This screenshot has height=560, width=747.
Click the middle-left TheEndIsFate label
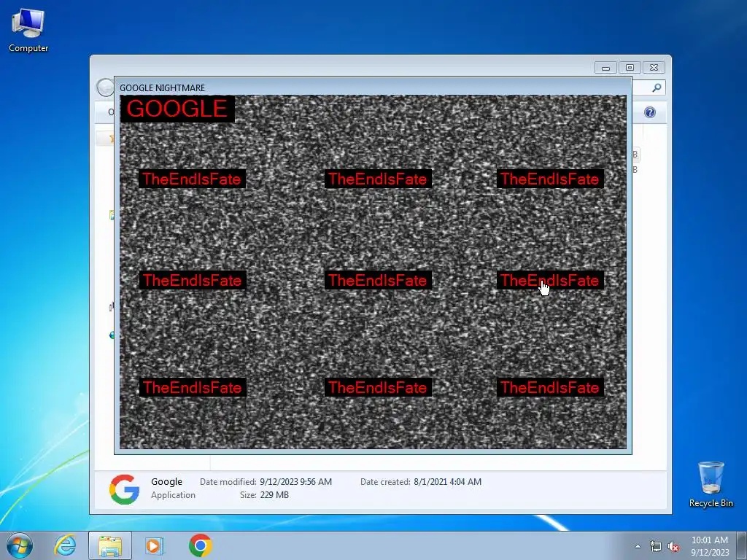tap(192, 280)
